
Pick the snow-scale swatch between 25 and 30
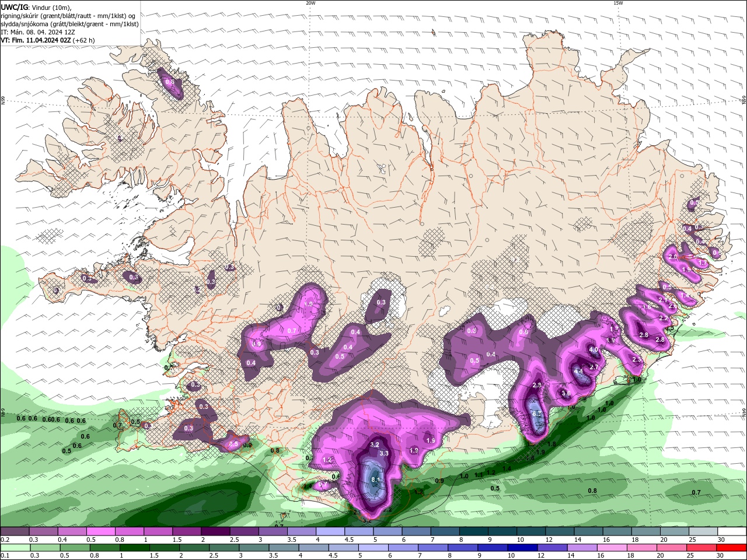click(704, 531)
